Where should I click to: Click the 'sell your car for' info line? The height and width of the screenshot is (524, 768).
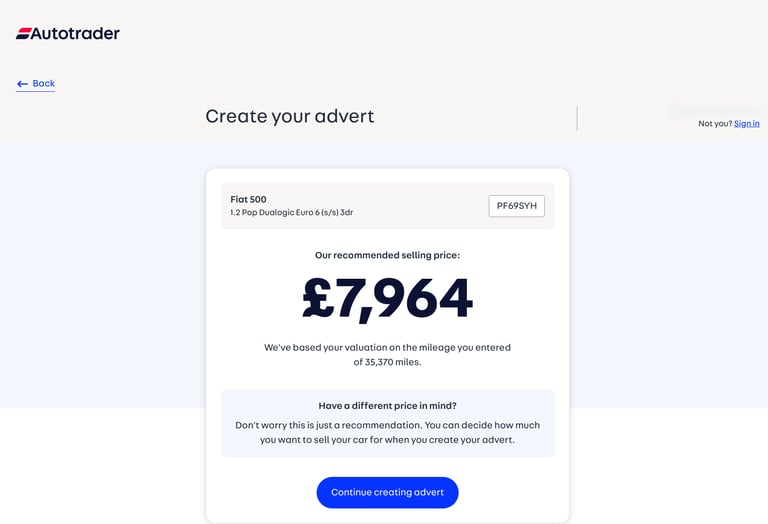[387, 440]
